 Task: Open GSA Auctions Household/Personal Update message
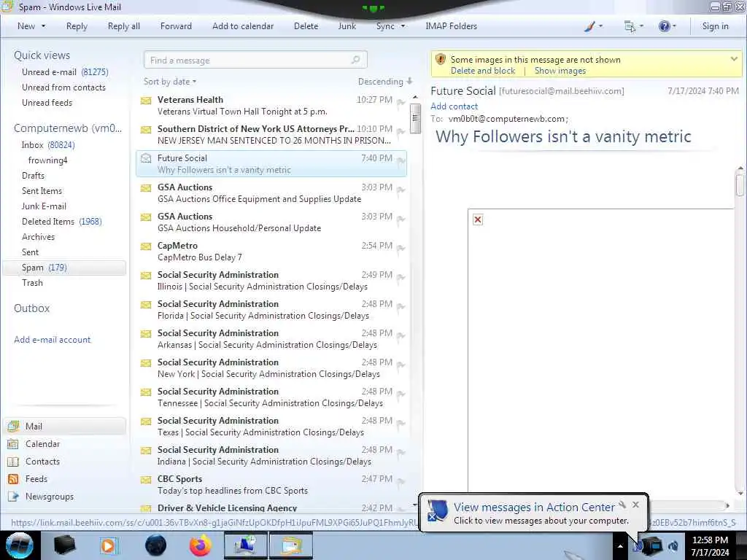click(271, 222)
